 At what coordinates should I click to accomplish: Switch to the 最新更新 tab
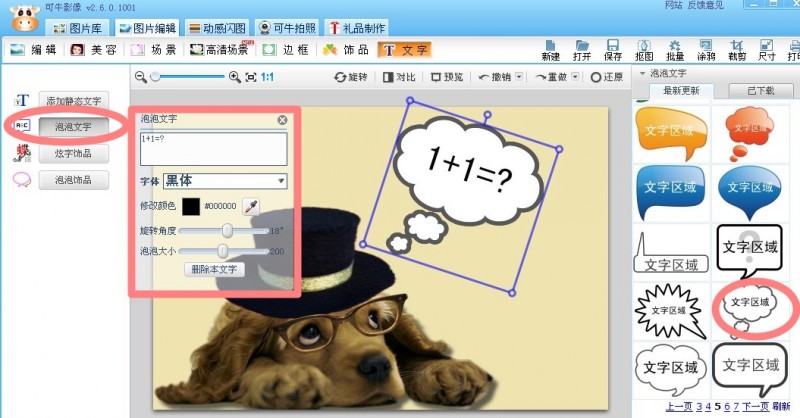681,91
